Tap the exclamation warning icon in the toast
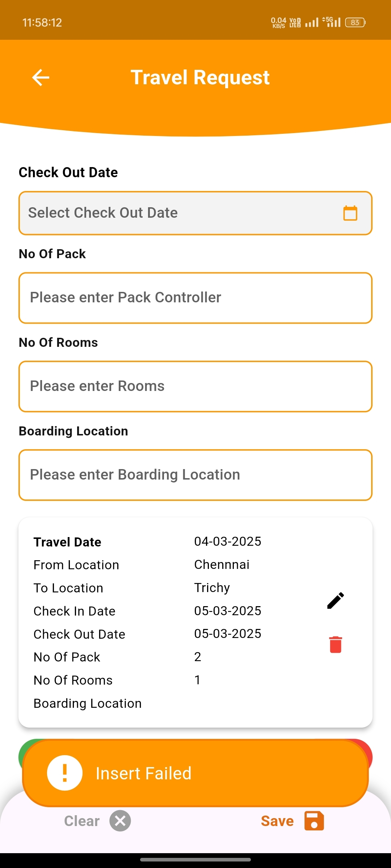This screenshot has height=868, width=391. (65, 773)
